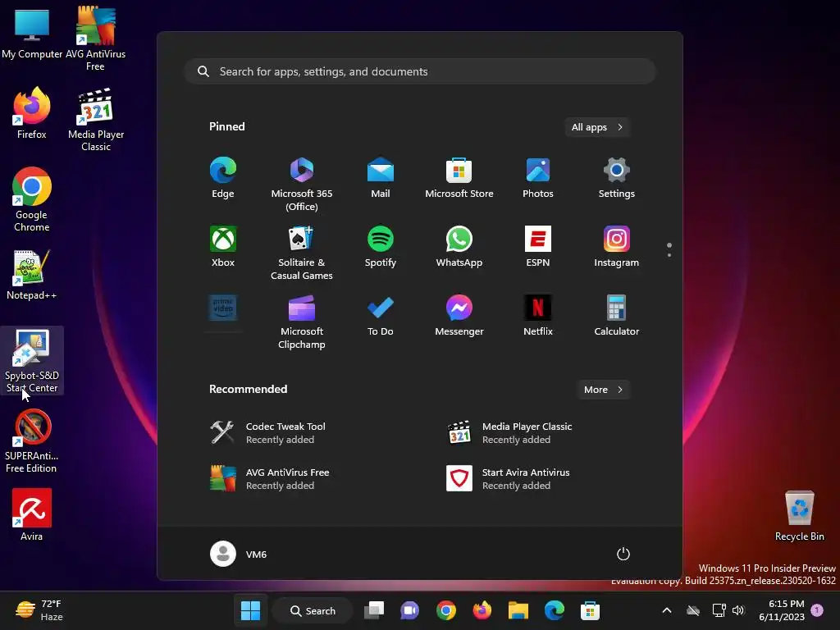Open recommended Codec Tweak Tool
This screenshot has width=840, height=630.
click(268, 433)
